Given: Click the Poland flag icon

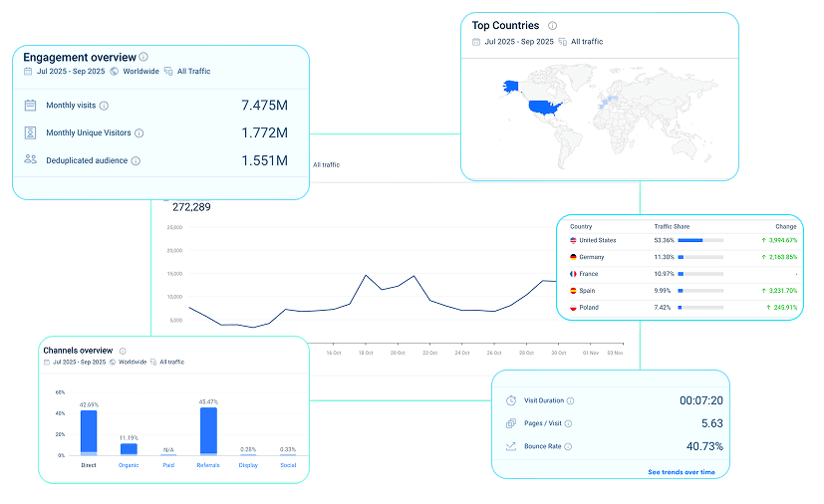Looking at the screenshot, I should [573, 308].
